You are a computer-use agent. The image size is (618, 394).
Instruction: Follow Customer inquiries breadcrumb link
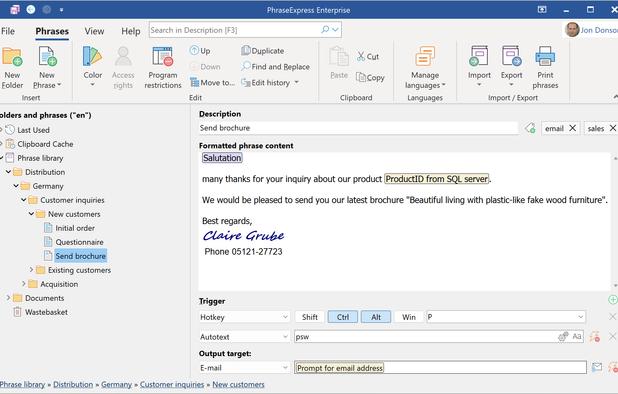172,384
